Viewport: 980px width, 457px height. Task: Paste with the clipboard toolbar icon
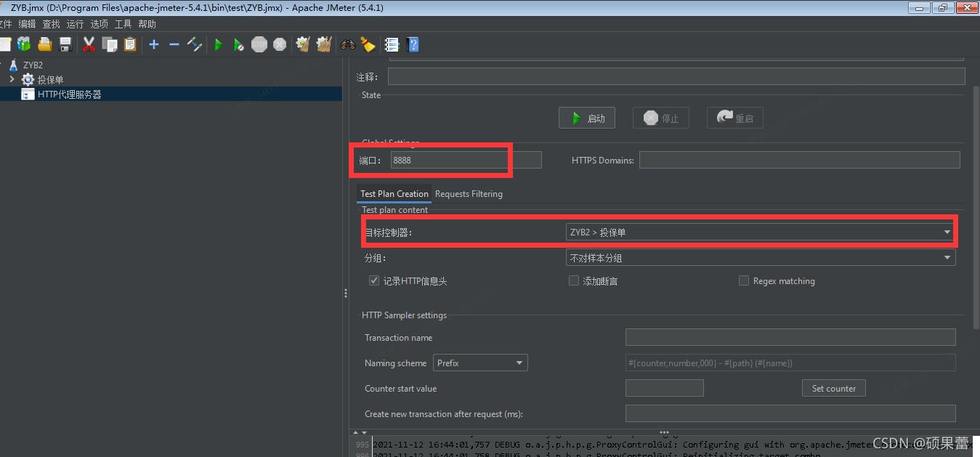(130, 44)
